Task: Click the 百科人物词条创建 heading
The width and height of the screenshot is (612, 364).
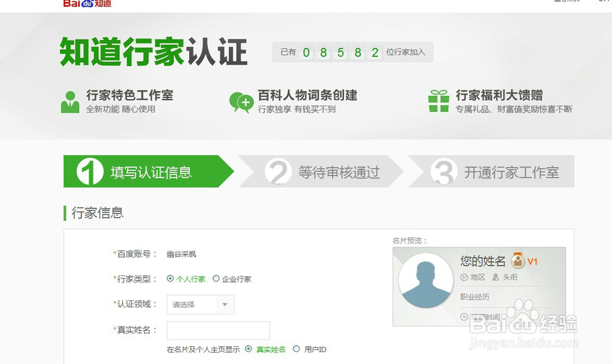Action: (x=308, y=95)
